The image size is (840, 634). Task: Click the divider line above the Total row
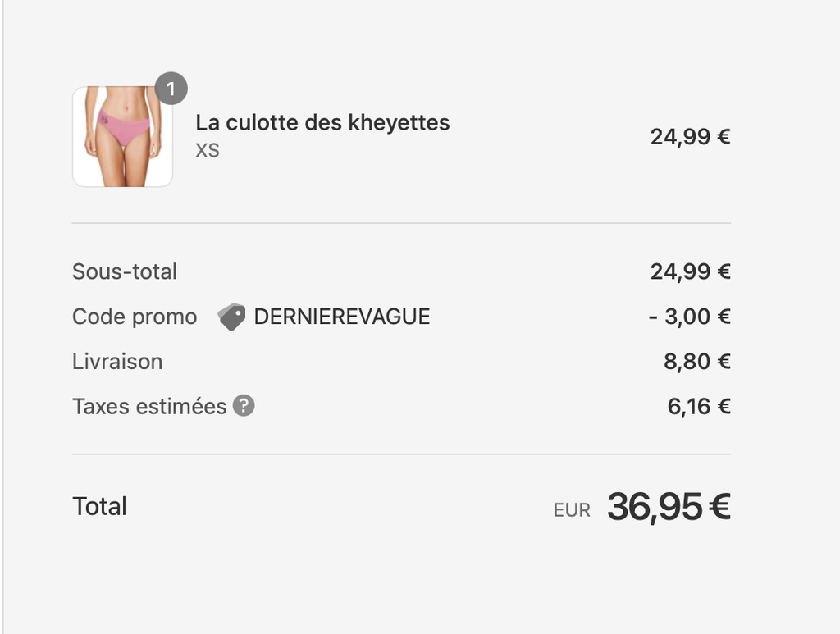click(401, 454)
